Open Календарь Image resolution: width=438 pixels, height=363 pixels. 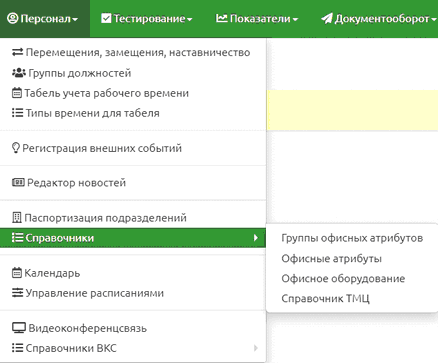(133, 273)
